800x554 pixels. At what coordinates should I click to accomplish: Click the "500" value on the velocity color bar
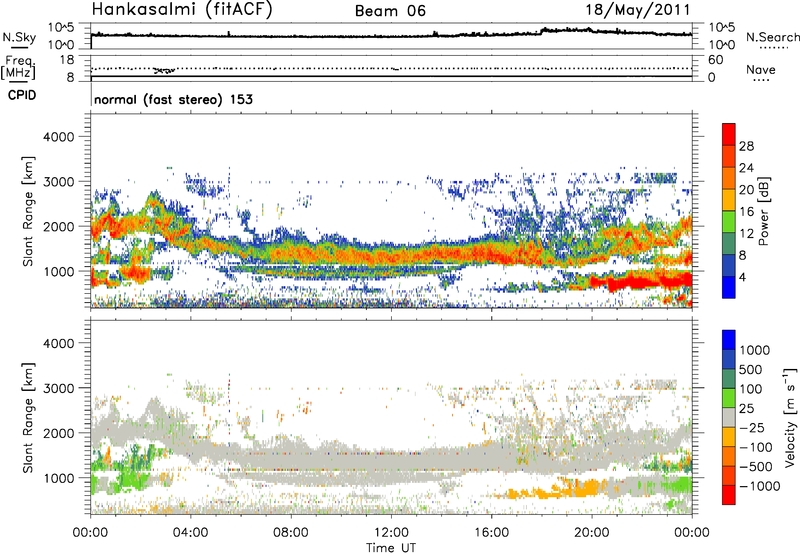(x=751, y=370)
